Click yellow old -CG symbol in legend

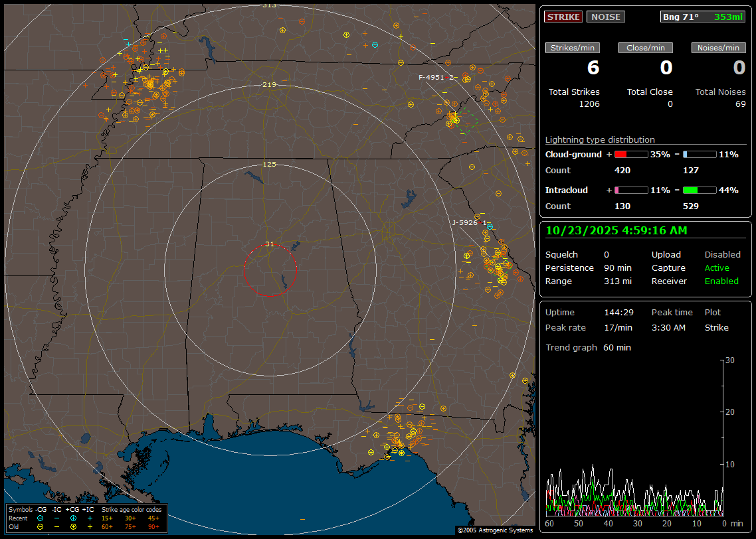point(41,526)
